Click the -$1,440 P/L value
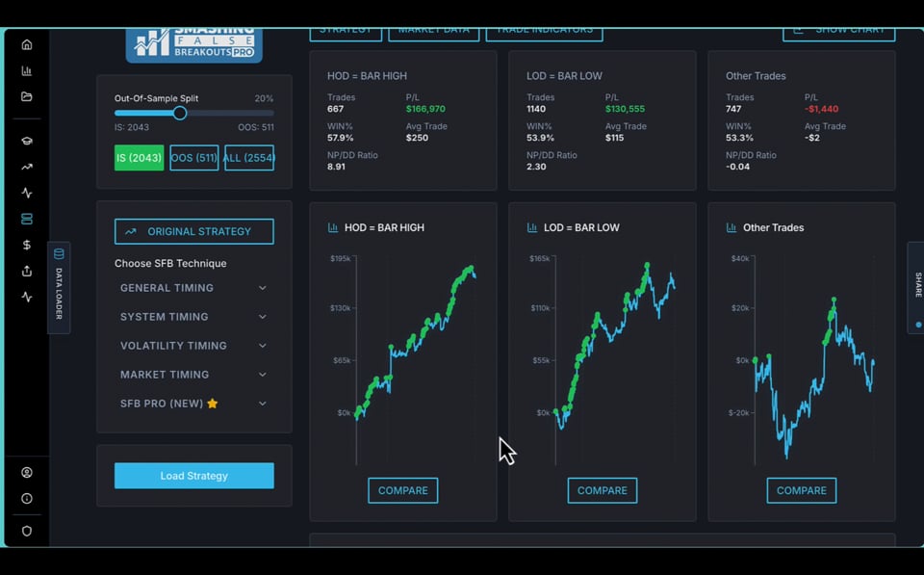The image size is (924, 575). [821, 109]
